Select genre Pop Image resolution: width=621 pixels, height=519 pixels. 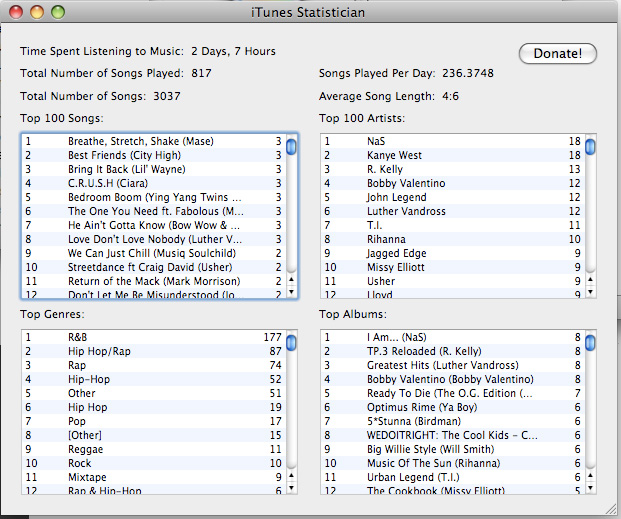pyautogui.click(x=154, y=421)
